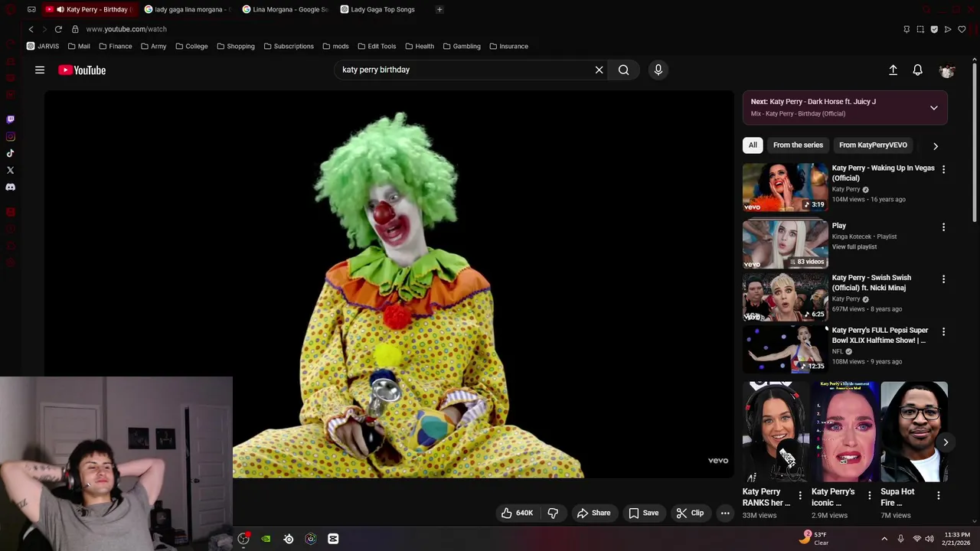The height and width of the screenshot is (551, 980).
Task: Clear the YouTube search query
Action: 599,70
